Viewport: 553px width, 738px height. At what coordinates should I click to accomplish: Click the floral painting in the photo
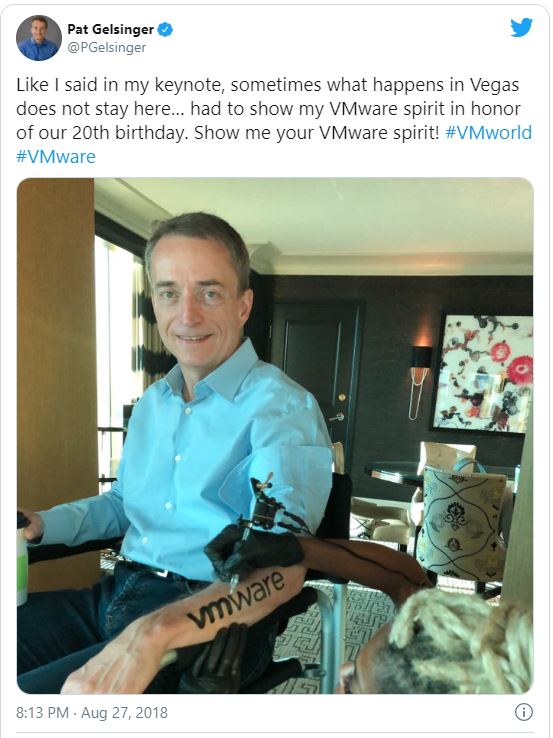483,373
